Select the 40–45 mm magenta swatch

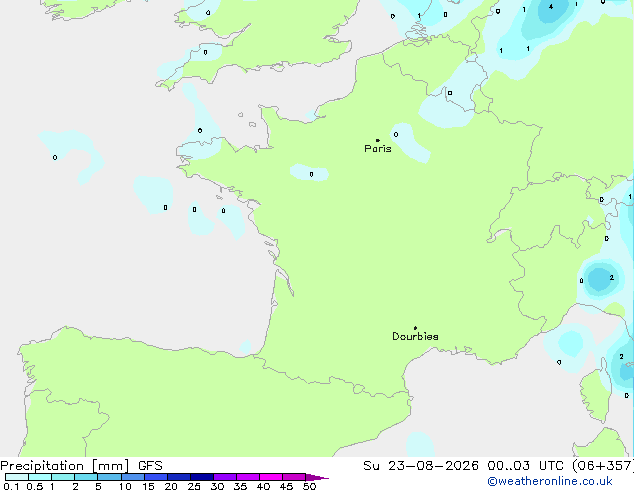point(271,477)
